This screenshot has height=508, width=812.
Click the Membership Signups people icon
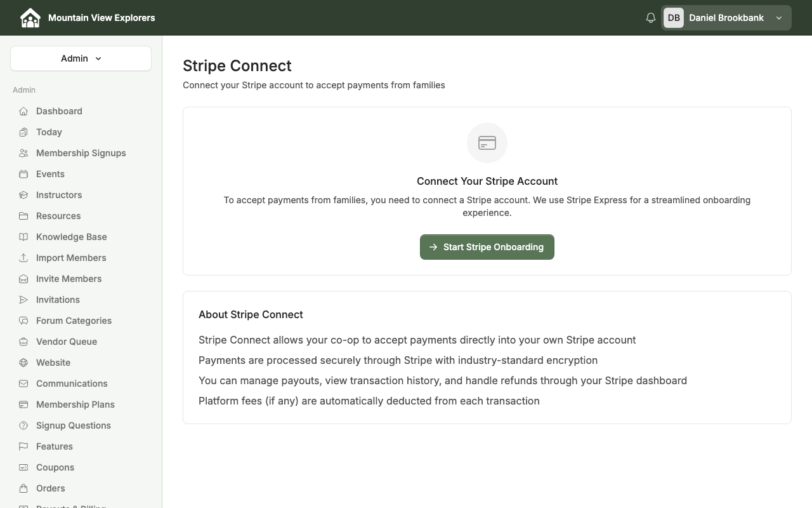(x=23, y=153)
